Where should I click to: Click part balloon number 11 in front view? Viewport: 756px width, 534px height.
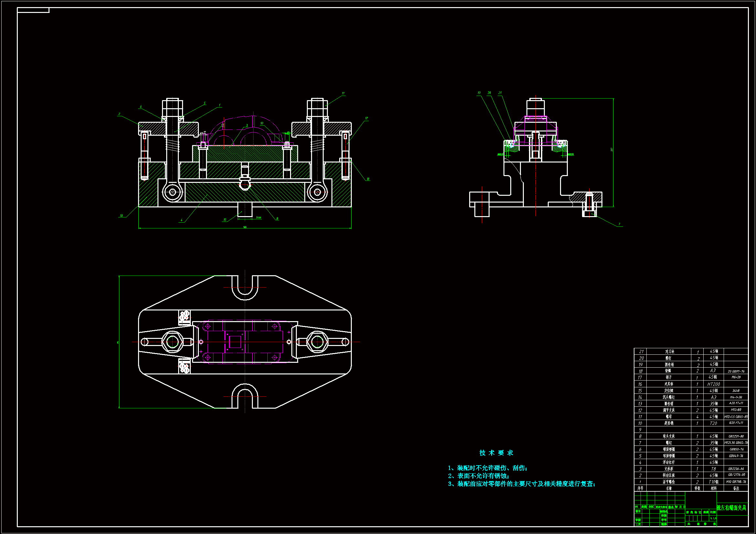point(343,93)
